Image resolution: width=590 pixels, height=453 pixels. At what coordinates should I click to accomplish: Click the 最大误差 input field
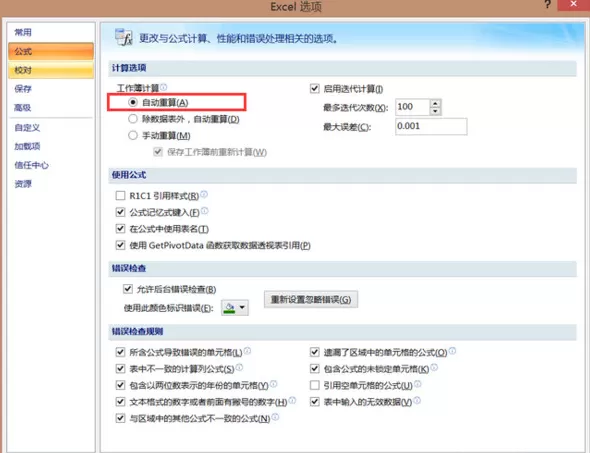click(431, 126)
